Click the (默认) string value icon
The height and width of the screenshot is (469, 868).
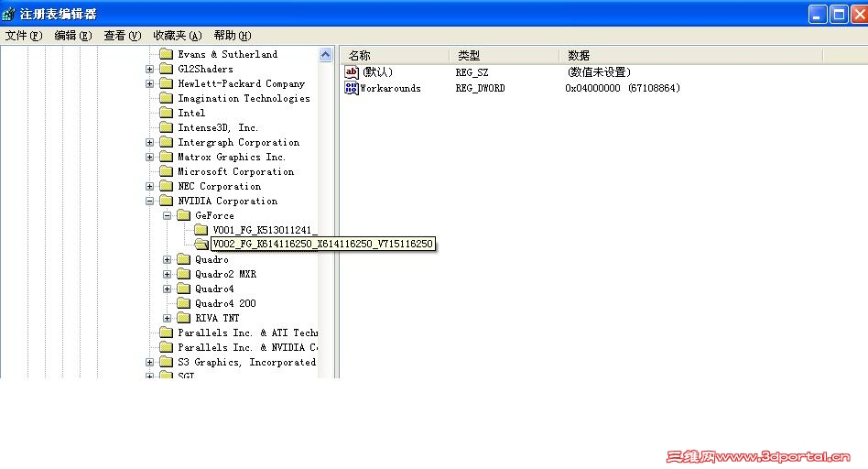click(x=352, y=72)
